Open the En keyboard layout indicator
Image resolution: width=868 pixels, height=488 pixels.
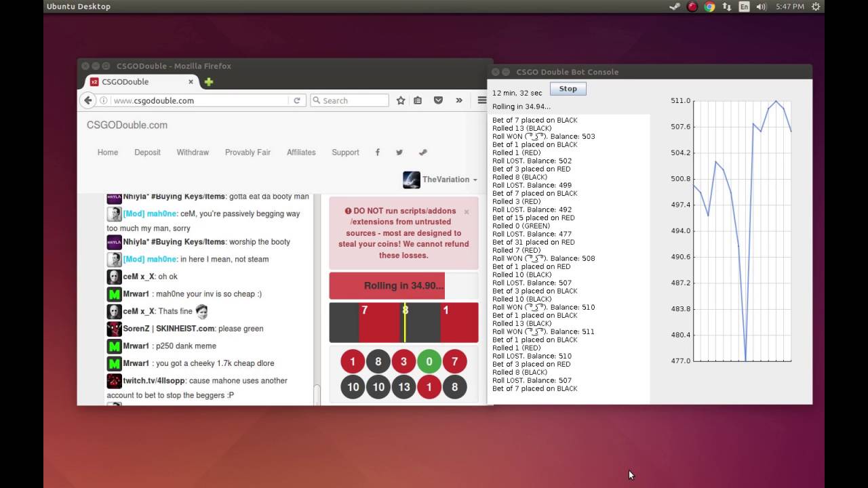(x=744, y=7)
